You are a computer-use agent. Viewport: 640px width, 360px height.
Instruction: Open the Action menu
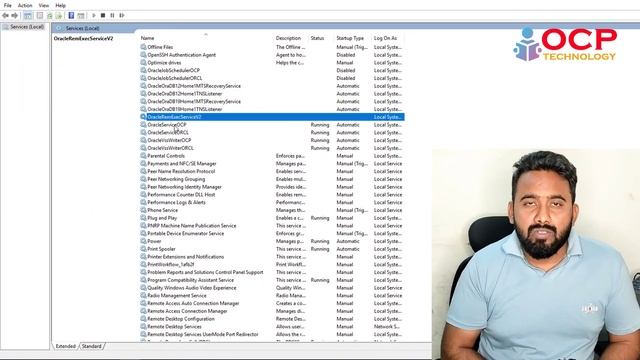point(25,5)
